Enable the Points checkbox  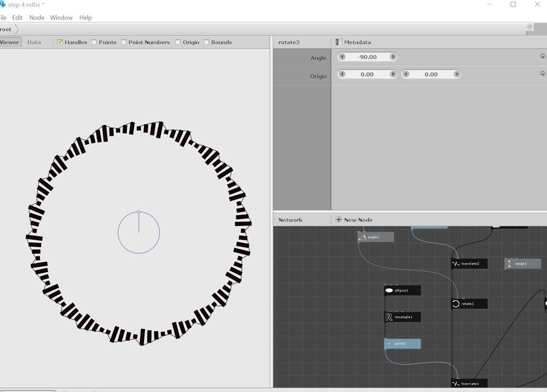(x=94, y=42)
